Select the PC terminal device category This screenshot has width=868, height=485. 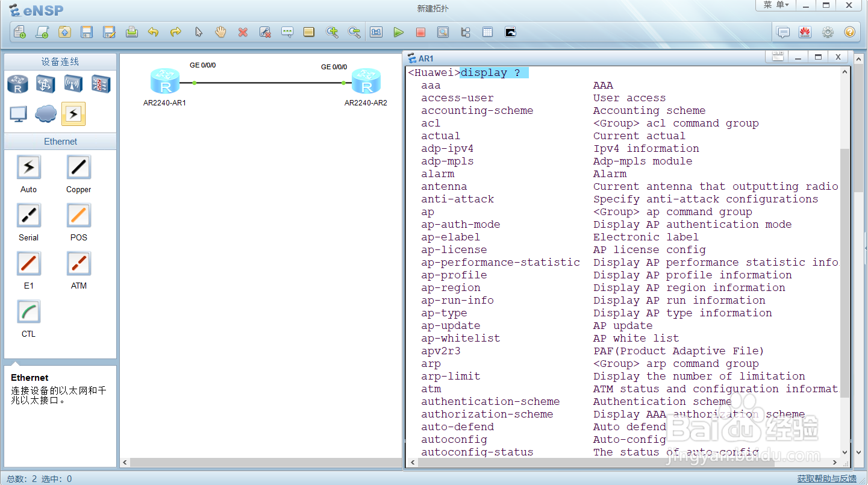(18, 114)
